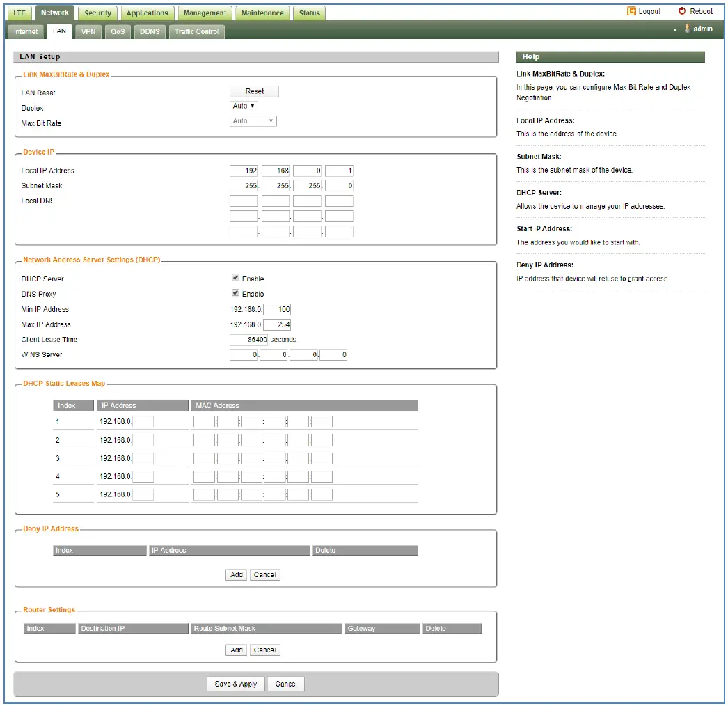Click the Reboot power icon

(x=682, y=11)
